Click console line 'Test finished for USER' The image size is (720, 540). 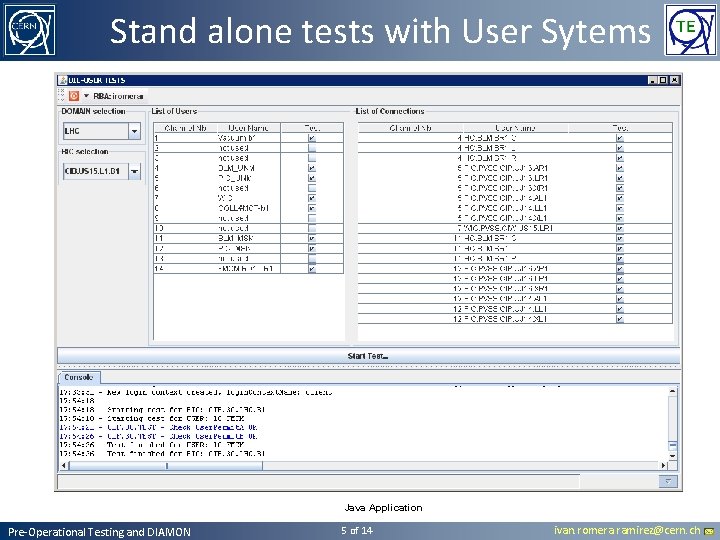coord(152,445)
